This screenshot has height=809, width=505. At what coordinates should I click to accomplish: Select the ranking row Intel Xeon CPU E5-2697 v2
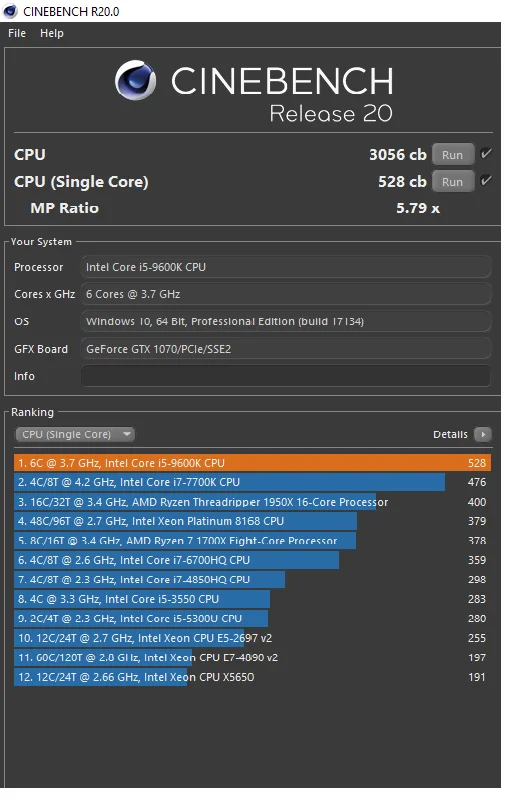coord(252,638)
